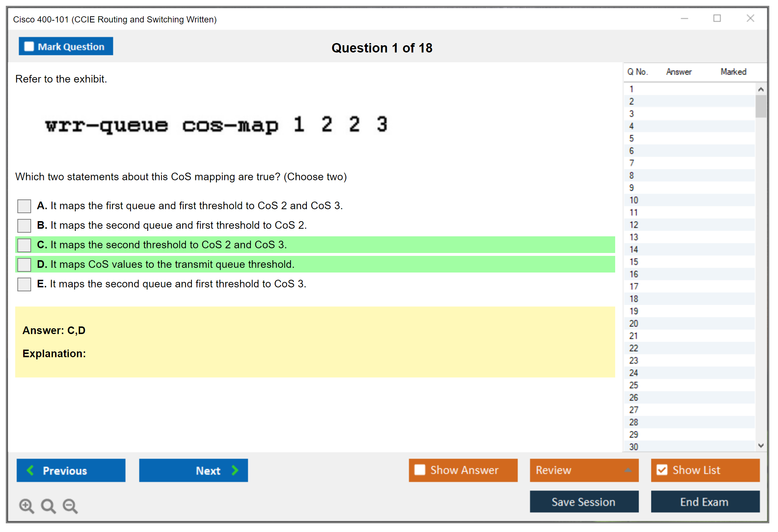Toggle the Mark Question checkbox
778x532 pixels.
pos(29,46)
